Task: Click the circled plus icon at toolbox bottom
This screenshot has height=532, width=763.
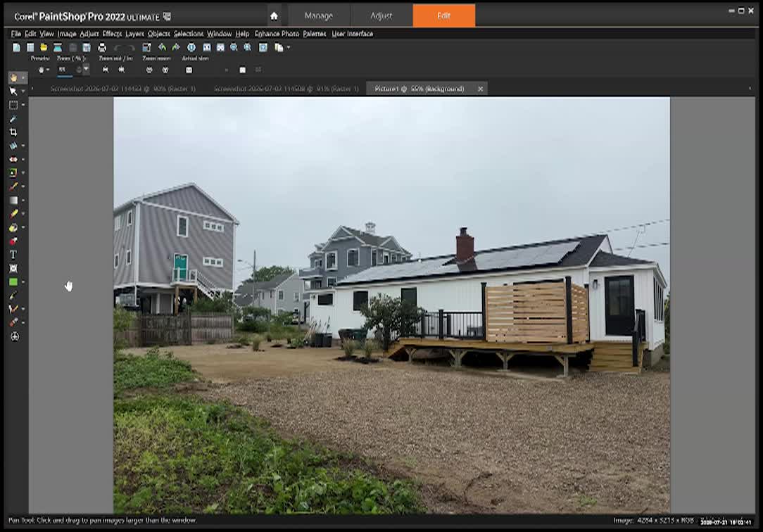Action: [15, 336]
